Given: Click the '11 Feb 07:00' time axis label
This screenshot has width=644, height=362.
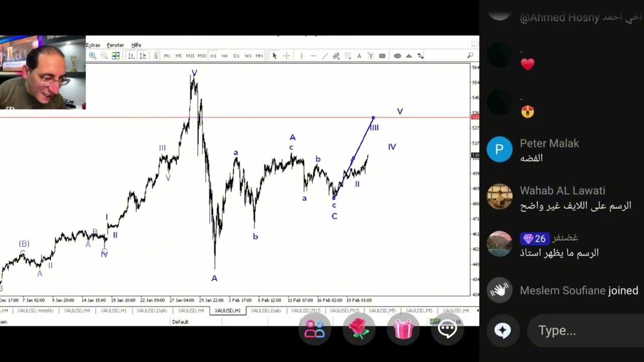Looking at the screenshot, I should click(x=300, y=300).
